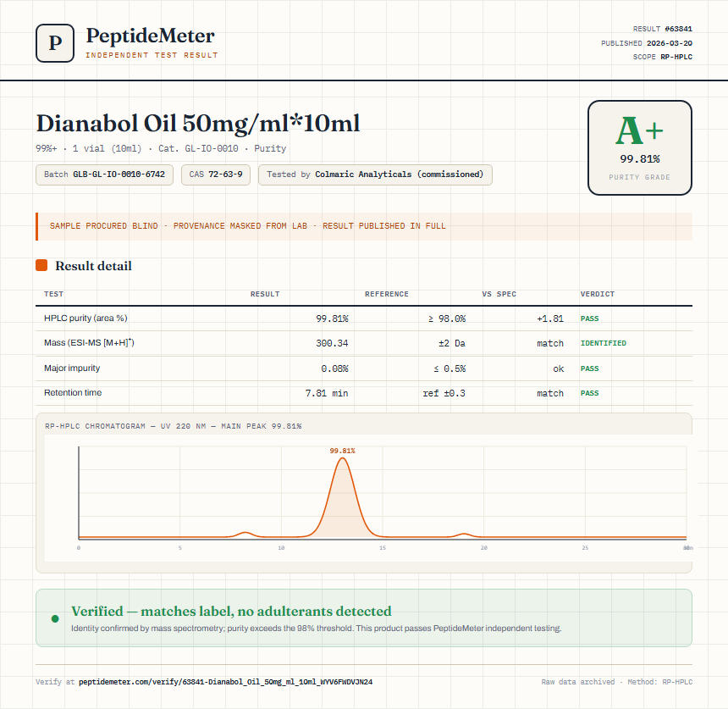728x709 pixels.
Task: Click the RP-HPLC CHROMATOGRAM caption
Action: tap(174, 426)
